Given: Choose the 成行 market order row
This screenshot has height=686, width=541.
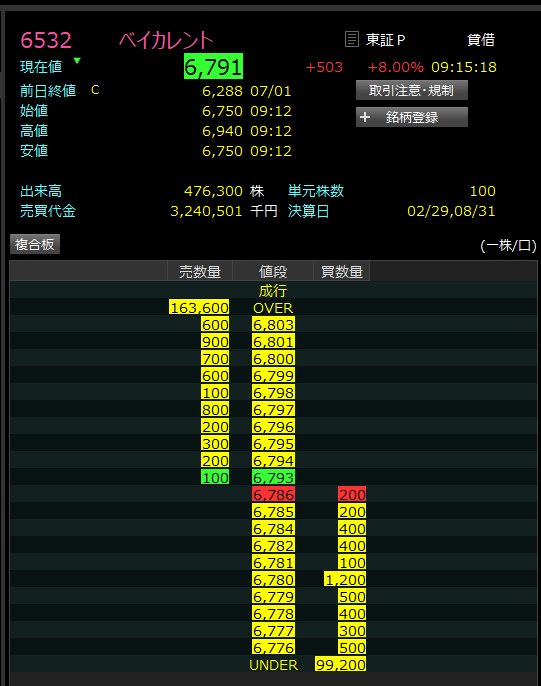Looking at the screenshot, I should [x=273, y=290].
